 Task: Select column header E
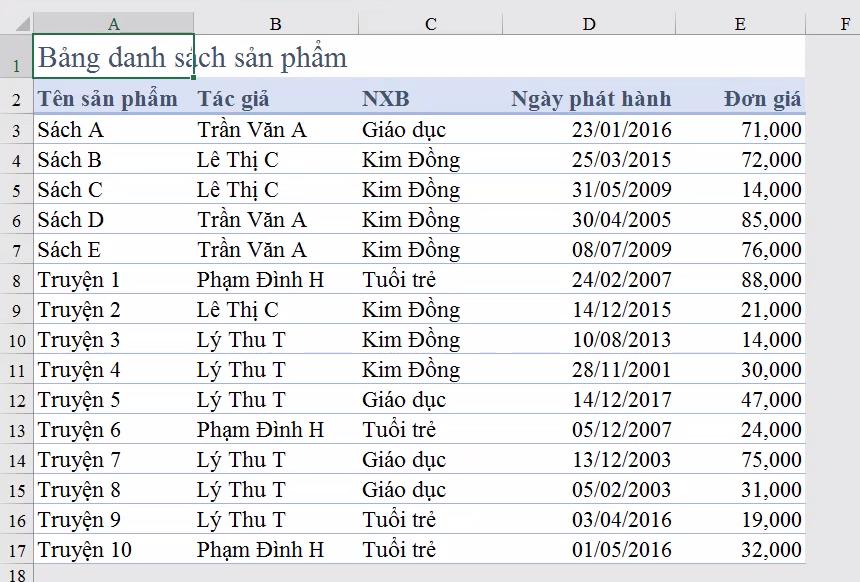[740, 22]
